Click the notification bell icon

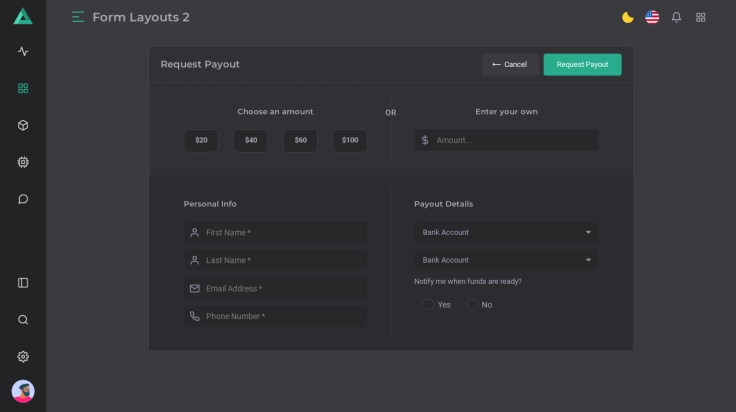coord(676,17)
